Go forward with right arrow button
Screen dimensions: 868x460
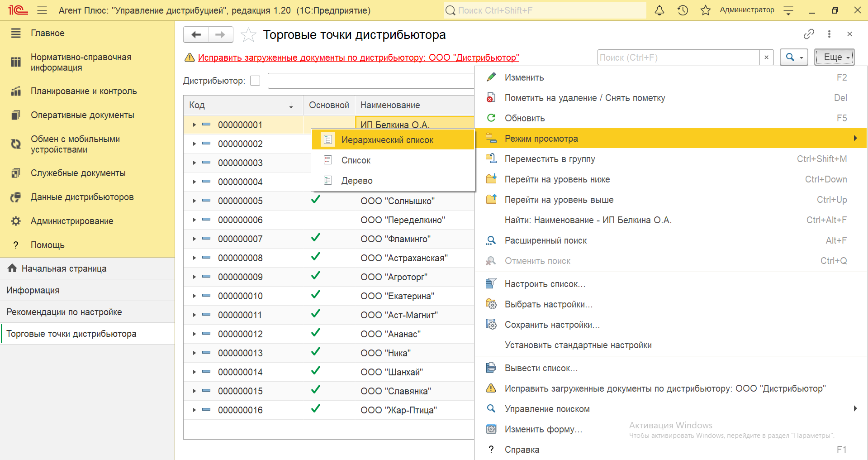click(x=220, y=35)
